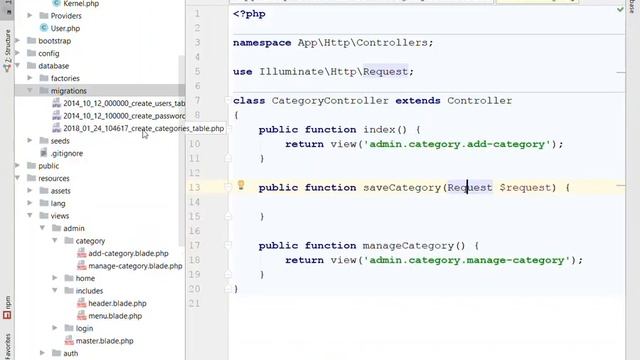Select the resources folder

[53, 178]
